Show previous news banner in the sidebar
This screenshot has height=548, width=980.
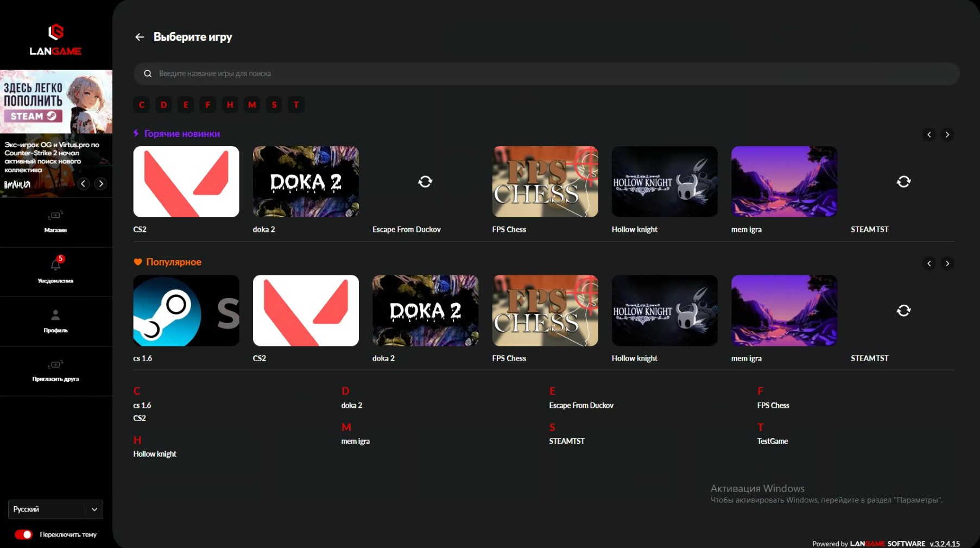pyautogui.click(x=83, y=184)
